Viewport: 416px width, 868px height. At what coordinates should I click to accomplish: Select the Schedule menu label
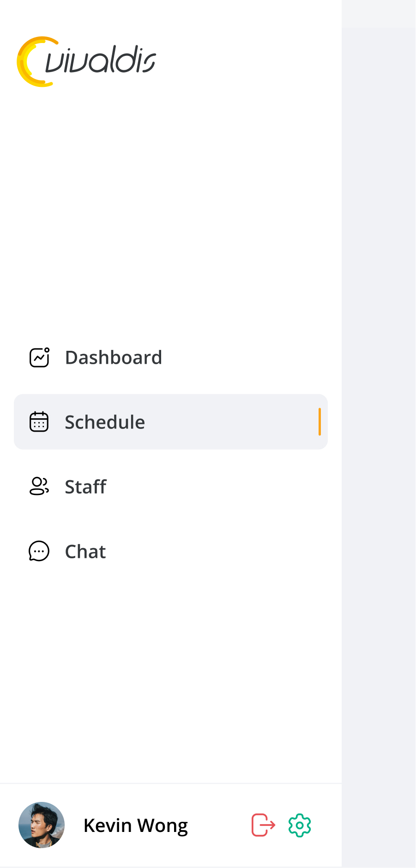point(105,422)
